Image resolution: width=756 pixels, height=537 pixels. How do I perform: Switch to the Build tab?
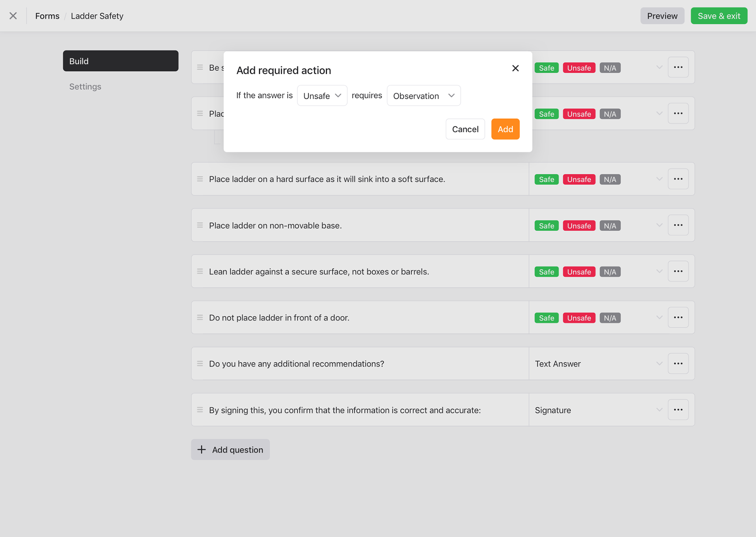point(120,61)
